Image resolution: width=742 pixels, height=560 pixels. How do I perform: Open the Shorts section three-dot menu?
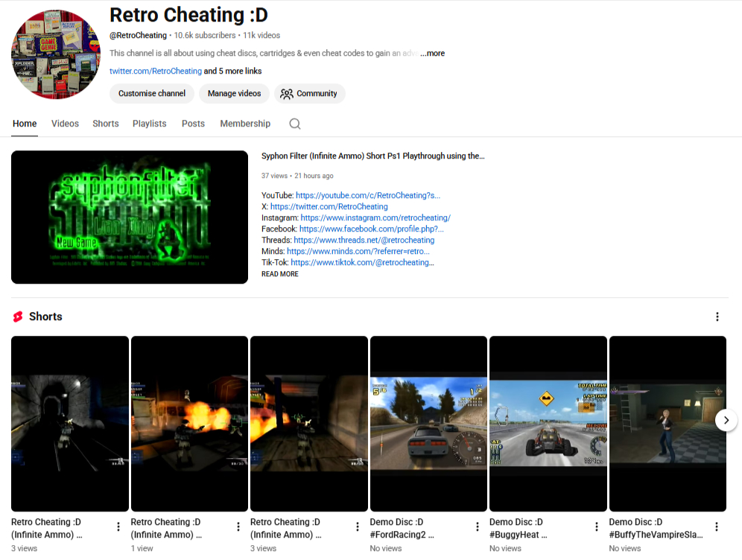point(717,316)
